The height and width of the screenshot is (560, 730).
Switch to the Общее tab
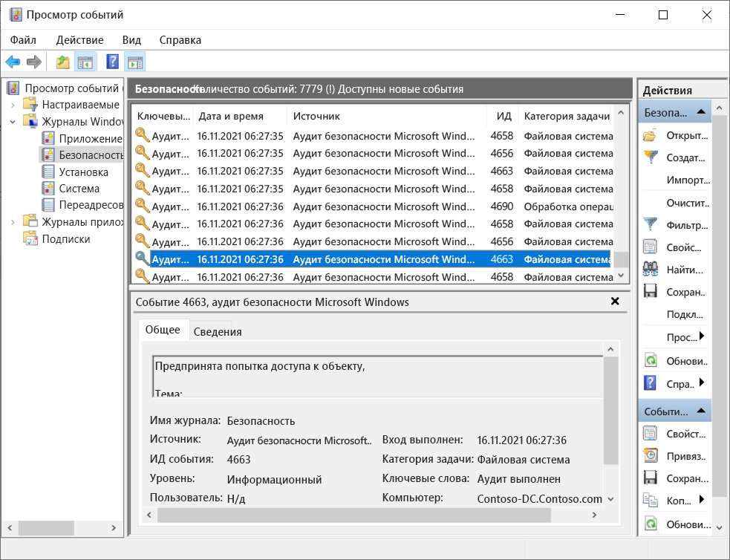pos(163,330)
